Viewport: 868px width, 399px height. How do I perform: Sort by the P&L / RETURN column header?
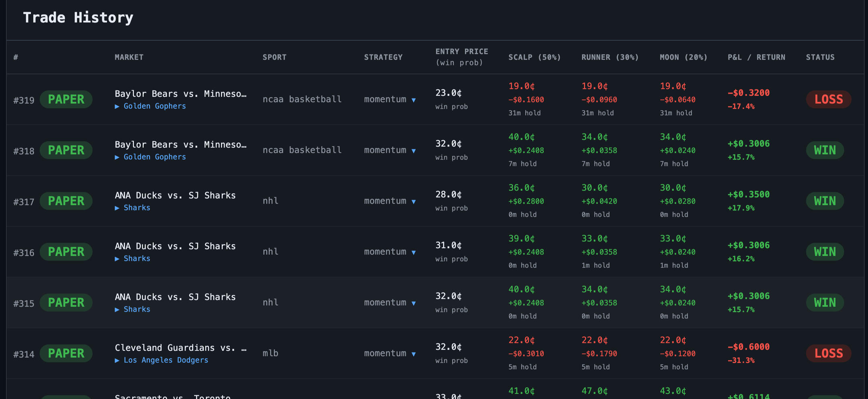click(x=756, y=57)
